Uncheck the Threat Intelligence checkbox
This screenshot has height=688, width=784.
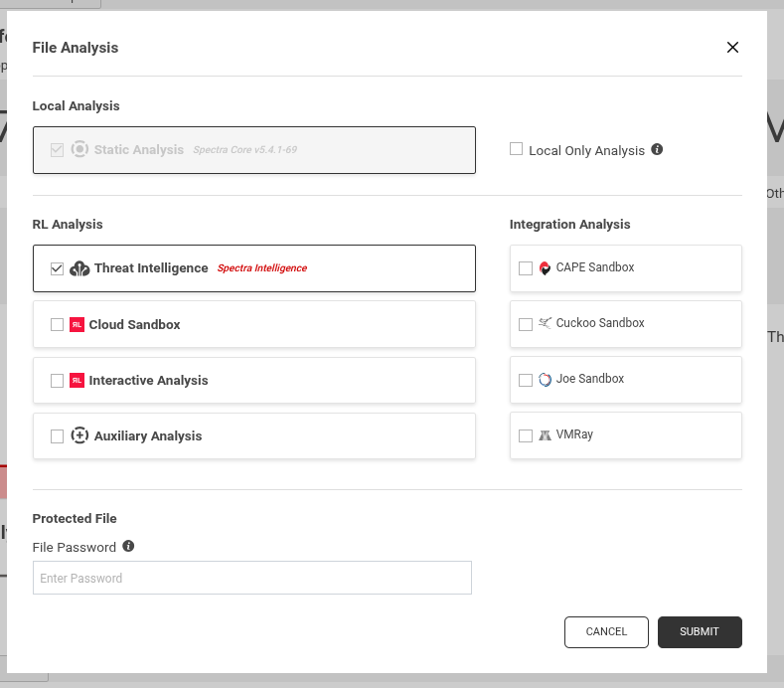57,268
